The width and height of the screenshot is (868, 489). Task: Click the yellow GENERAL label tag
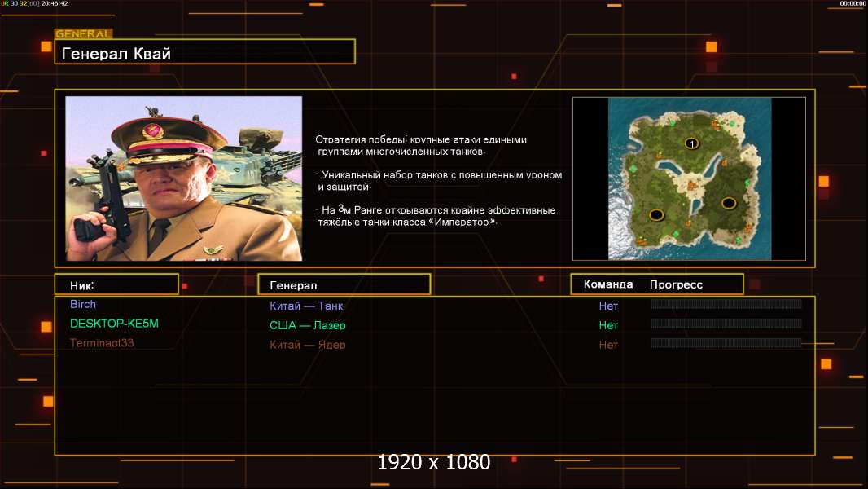[84, 33]
